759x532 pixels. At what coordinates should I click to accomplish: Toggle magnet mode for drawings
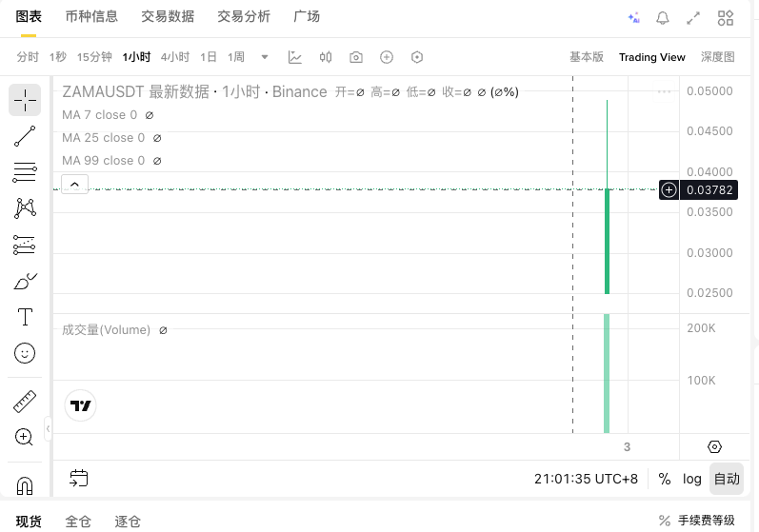click(x=25, y=485)
